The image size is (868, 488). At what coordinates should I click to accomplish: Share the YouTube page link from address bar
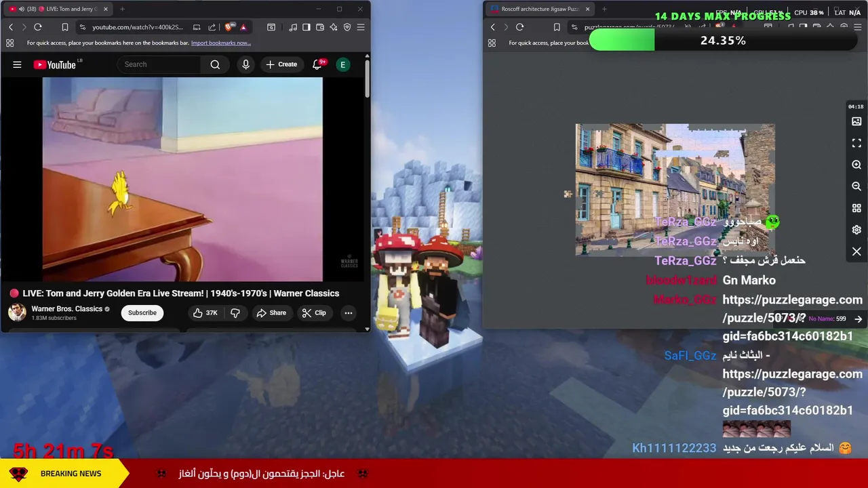pyautogui.click(x=212, y=27)
